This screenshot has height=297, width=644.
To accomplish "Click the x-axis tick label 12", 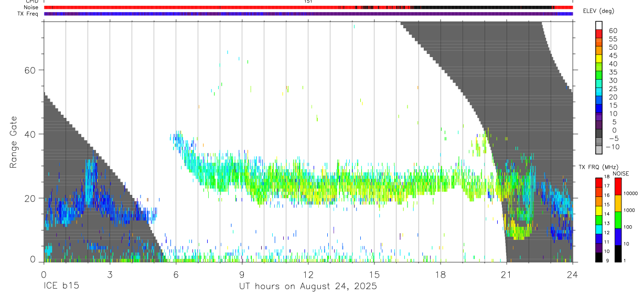I will 308,274.
